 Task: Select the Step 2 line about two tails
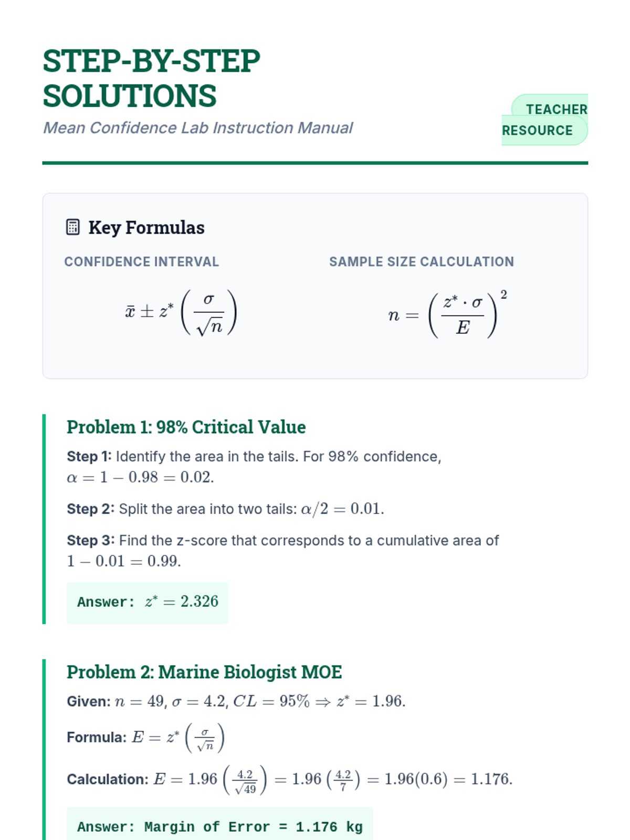[x=225, y=509]
